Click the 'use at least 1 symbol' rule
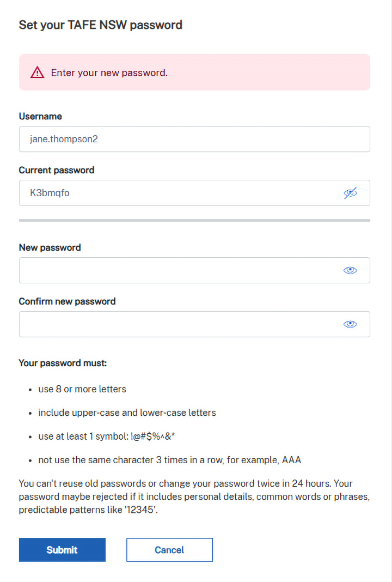The height and width of the screenshot is (582, 392). coord(114,436)
